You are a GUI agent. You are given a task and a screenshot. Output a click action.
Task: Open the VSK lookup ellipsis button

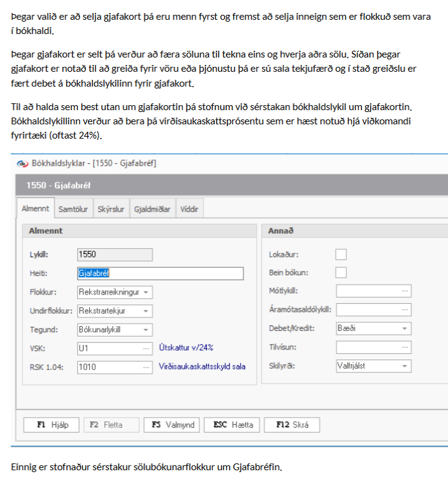point(146,348)
